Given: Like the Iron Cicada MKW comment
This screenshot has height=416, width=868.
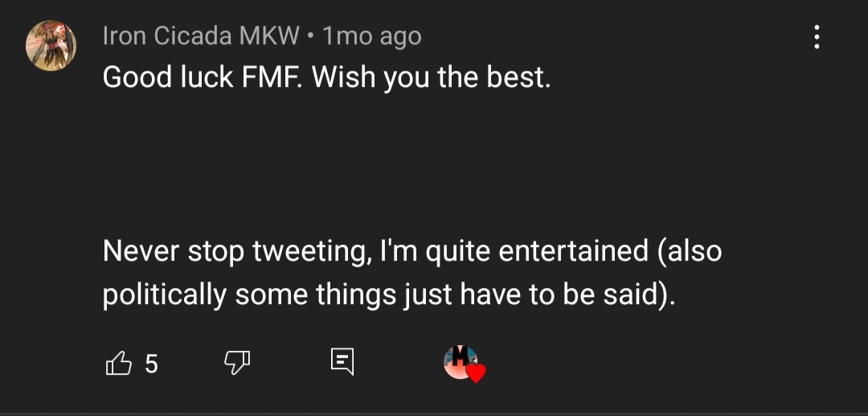Looking at the screenshot, I should tap(118, 364).
